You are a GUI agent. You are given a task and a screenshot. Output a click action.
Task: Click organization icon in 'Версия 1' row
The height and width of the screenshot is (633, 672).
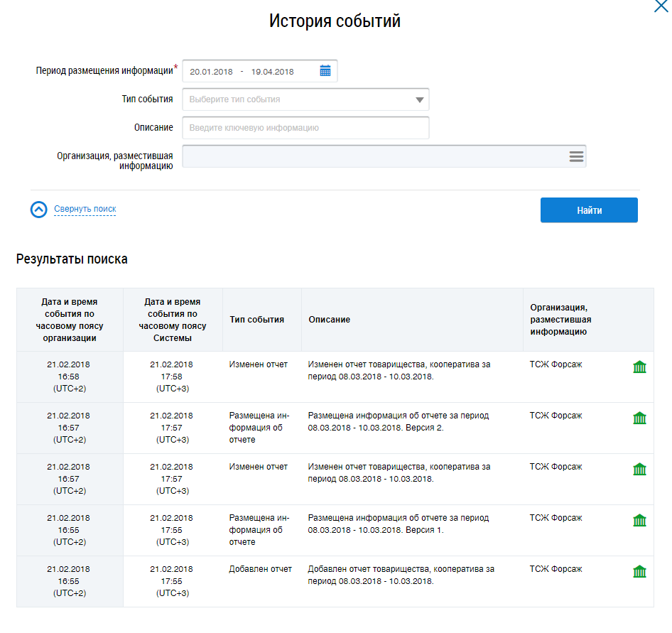click(x=639, y=521)
